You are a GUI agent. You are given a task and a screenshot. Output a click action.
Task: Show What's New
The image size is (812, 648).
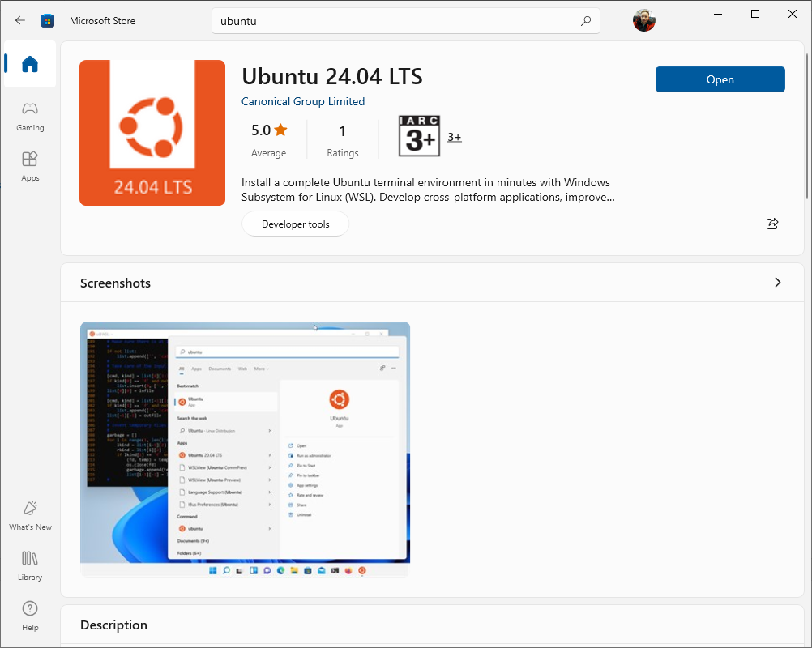click(30, 515)
